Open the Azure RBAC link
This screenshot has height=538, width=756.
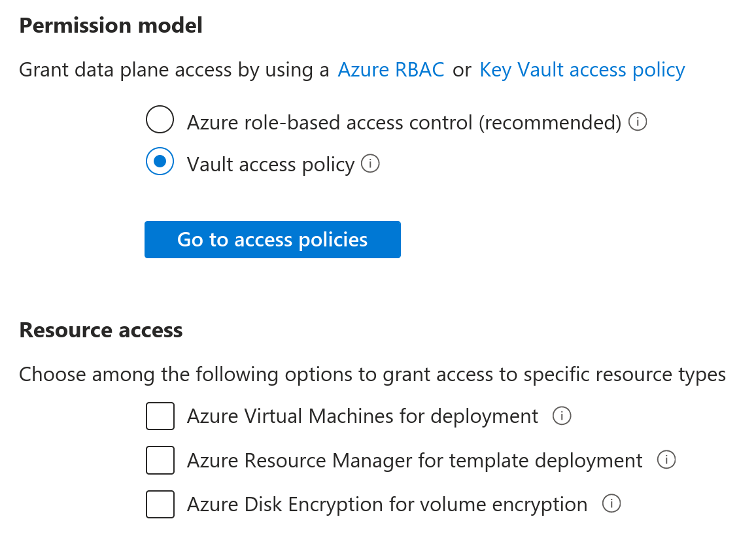pyautogui.click(x=391, y=70)
